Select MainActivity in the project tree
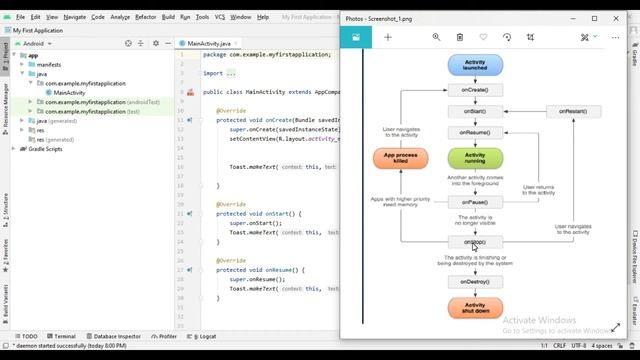This screenshot has width=640, height=360. (69, 93)
